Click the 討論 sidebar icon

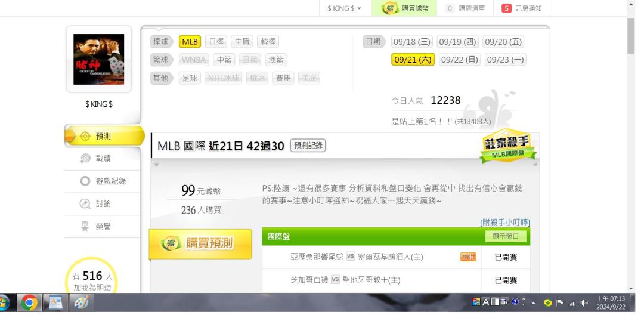coord(85,204)
